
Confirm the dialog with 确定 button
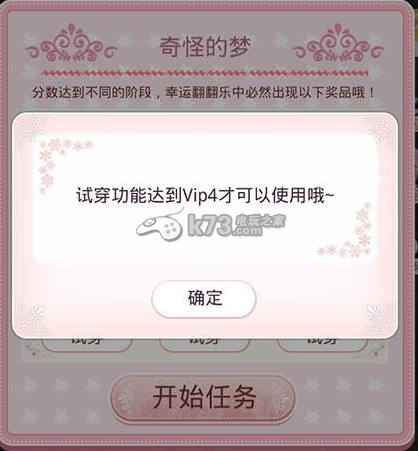[x=204, y=299]
